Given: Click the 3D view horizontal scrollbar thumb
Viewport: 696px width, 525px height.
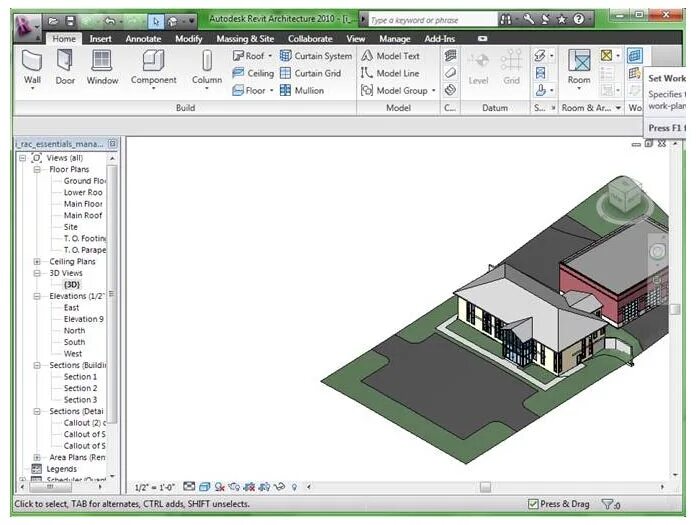Looking at the screenshot, I should (486, 487).
